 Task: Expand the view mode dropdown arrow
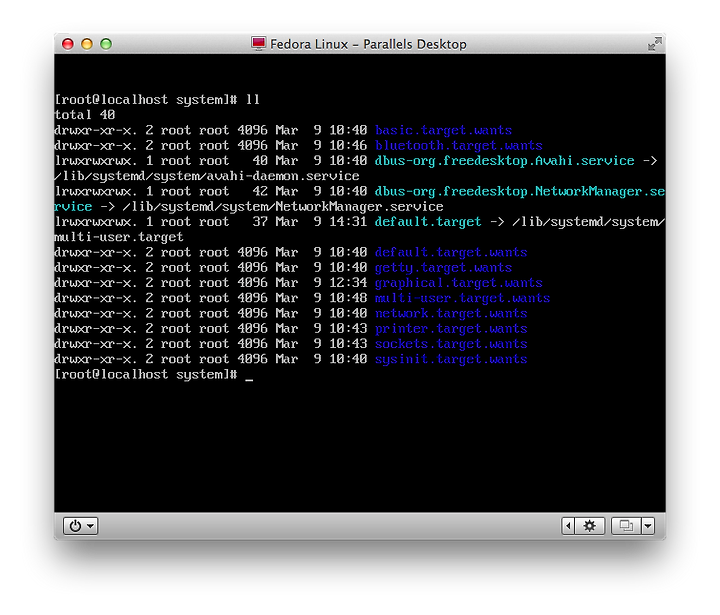coord(648,526)
